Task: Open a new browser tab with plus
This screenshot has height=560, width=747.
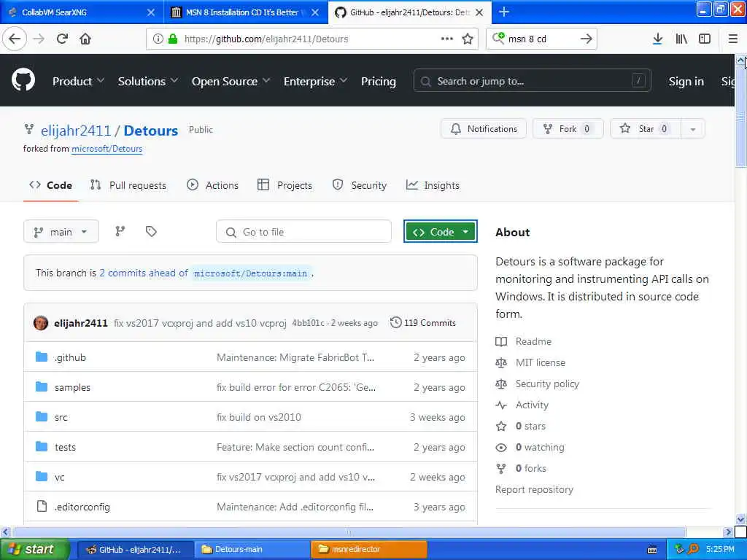Action: coord(503,12)
